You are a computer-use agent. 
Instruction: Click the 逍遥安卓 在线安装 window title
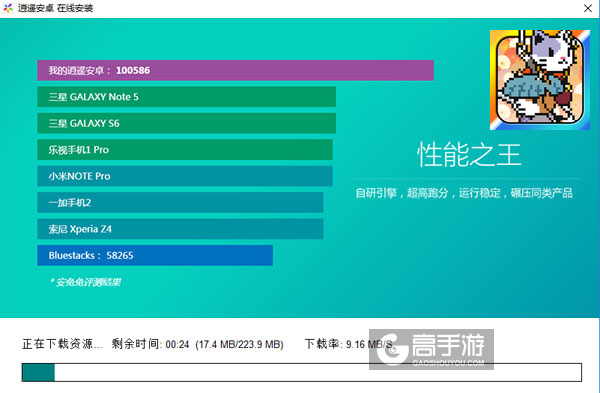point(55,8)
